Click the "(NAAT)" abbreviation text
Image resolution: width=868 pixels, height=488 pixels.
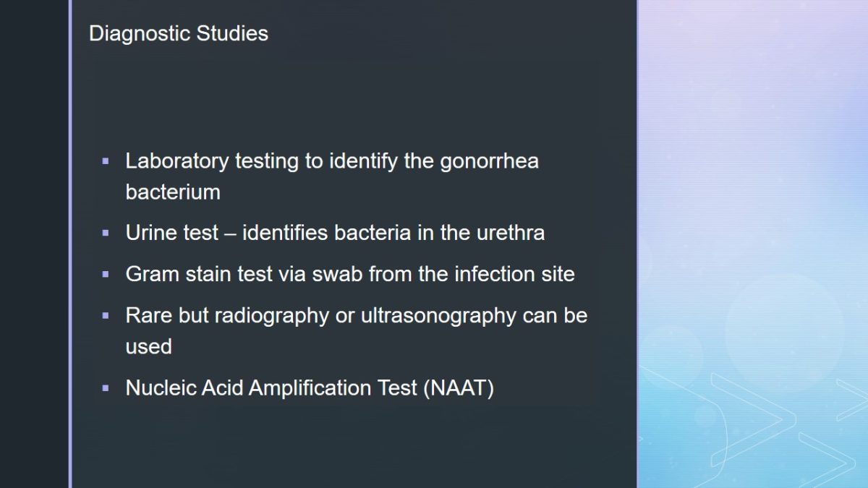(459, 388)
